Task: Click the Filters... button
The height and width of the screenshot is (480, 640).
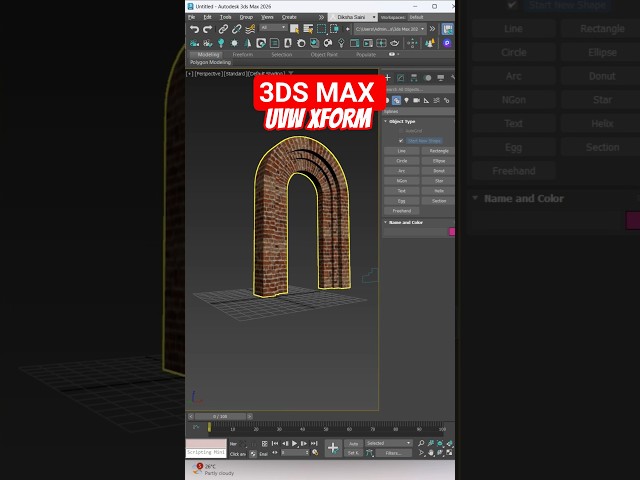Action: tap(393, 453)
